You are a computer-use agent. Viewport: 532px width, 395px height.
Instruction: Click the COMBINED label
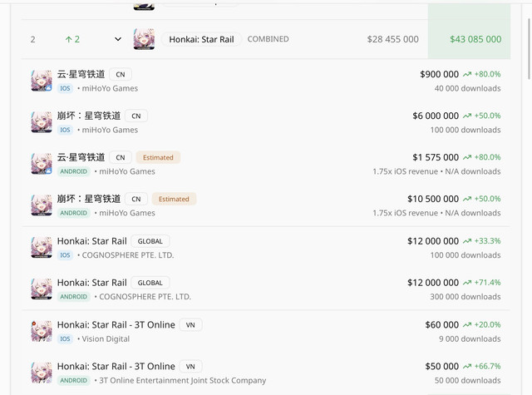(x=268, y=39)
